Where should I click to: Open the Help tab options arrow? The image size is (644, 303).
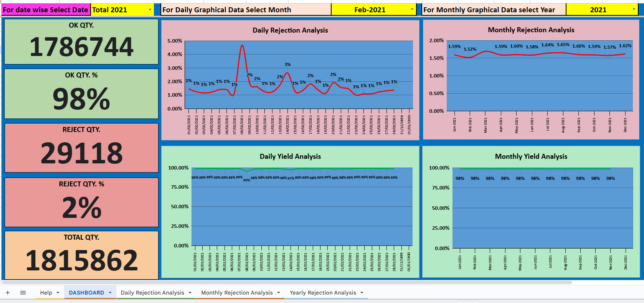tap(58, 293)
